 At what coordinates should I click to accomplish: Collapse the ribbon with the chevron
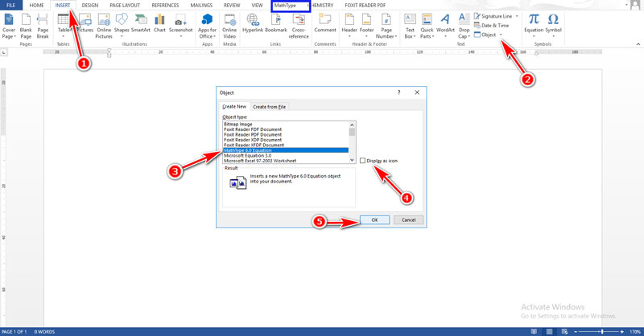[x=638, y=44]
